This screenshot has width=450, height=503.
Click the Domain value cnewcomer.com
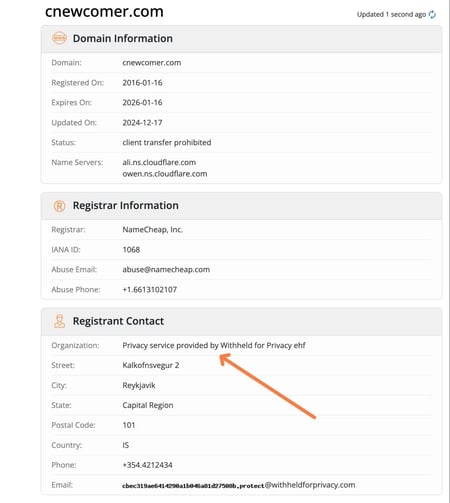(152, 63)
